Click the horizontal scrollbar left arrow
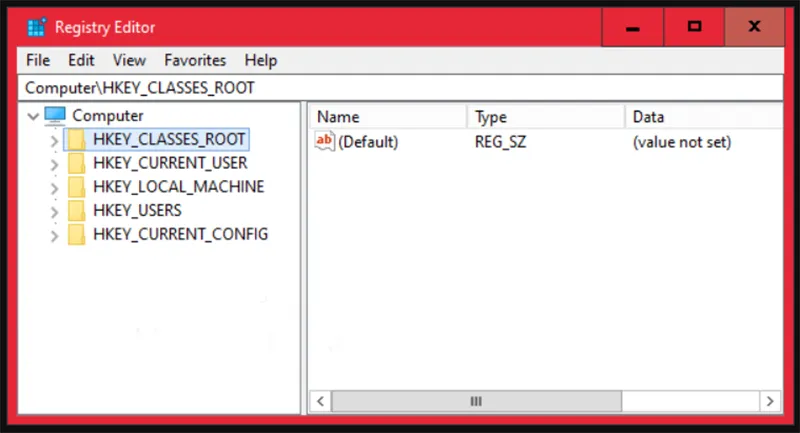The image size is (800, 433). pos(320,401)
